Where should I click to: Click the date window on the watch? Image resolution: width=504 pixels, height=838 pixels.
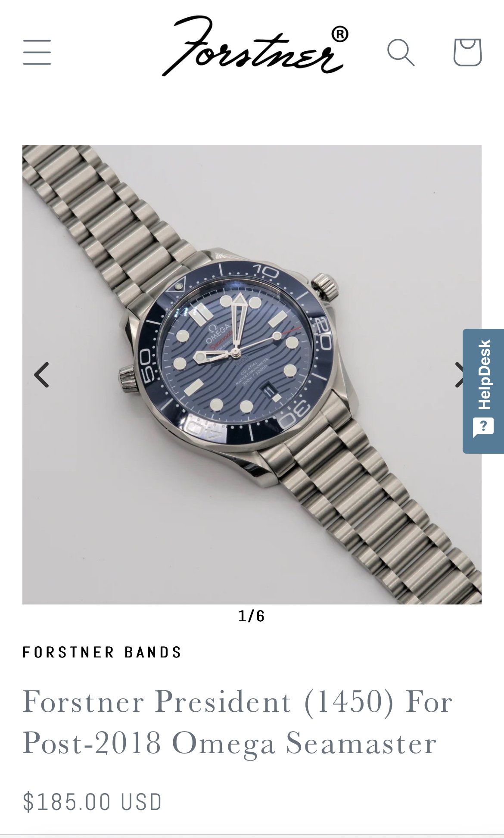tap(269, 391)
